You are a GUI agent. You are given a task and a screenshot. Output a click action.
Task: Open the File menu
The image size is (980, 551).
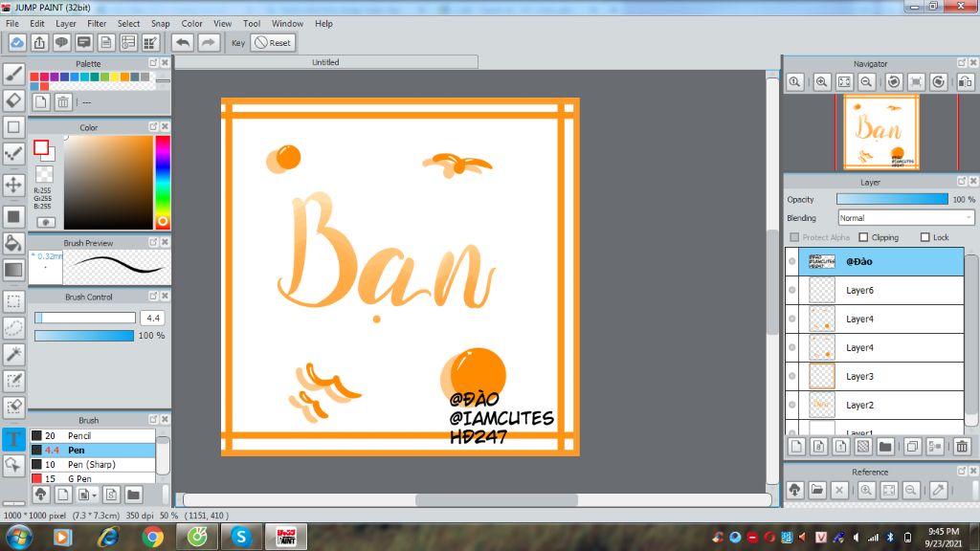coord(11,24)
